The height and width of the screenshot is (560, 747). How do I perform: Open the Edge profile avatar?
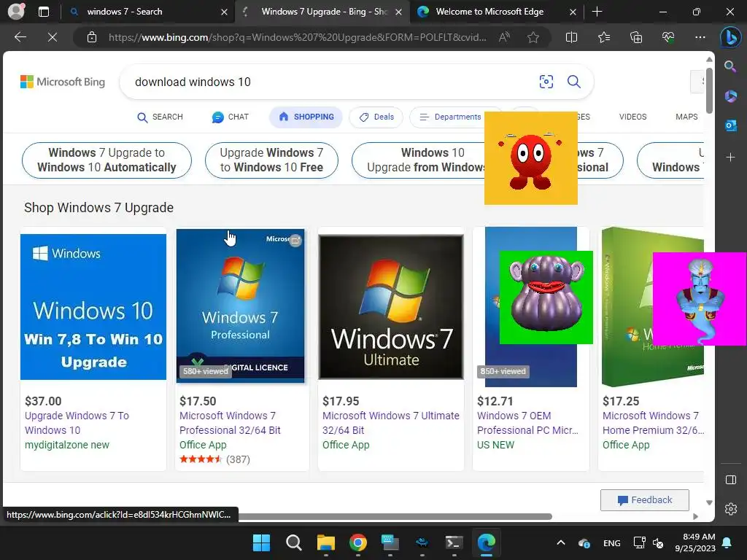tap(16, 12)
